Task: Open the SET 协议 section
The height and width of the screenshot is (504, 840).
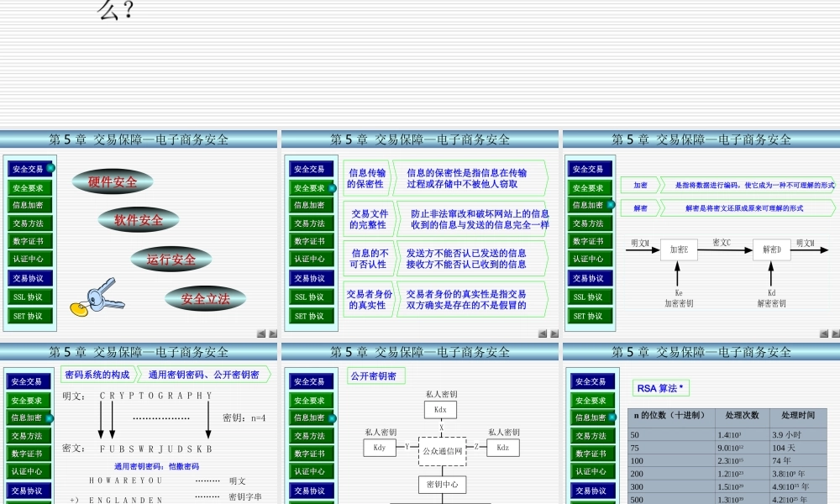Action: coord(29,315)
